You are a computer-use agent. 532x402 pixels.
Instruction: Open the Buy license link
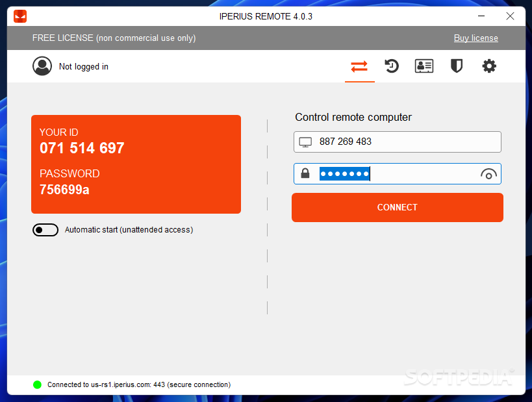(x=475, y=38)
